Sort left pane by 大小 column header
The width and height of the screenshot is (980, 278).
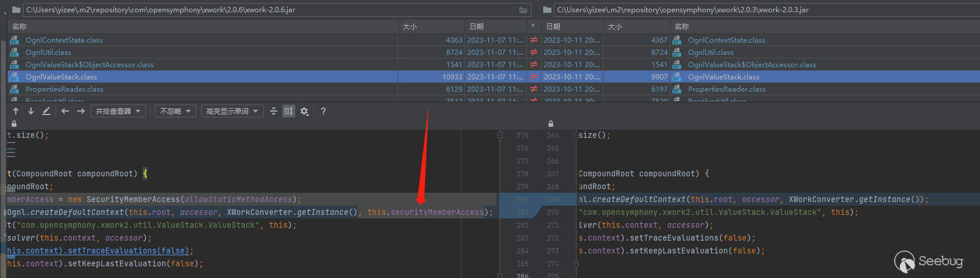[x=432, y=26]
